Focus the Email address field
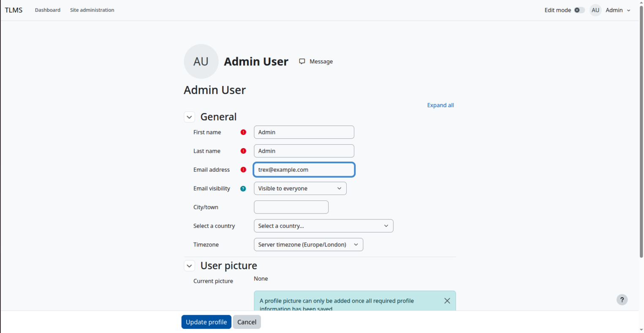The width and height of the screenshot is (644, 333). pyautogui.click(x=304, y=170)
